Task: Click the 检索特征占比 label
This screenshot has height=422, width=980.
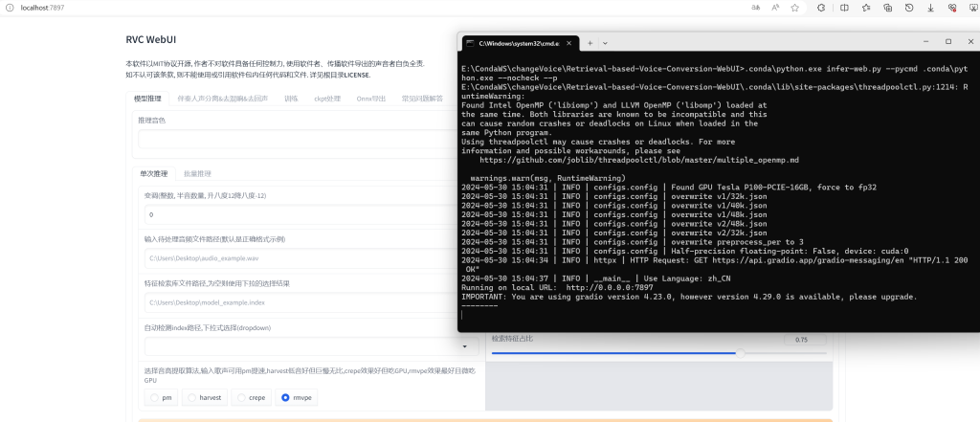Action: pos(513,338)
